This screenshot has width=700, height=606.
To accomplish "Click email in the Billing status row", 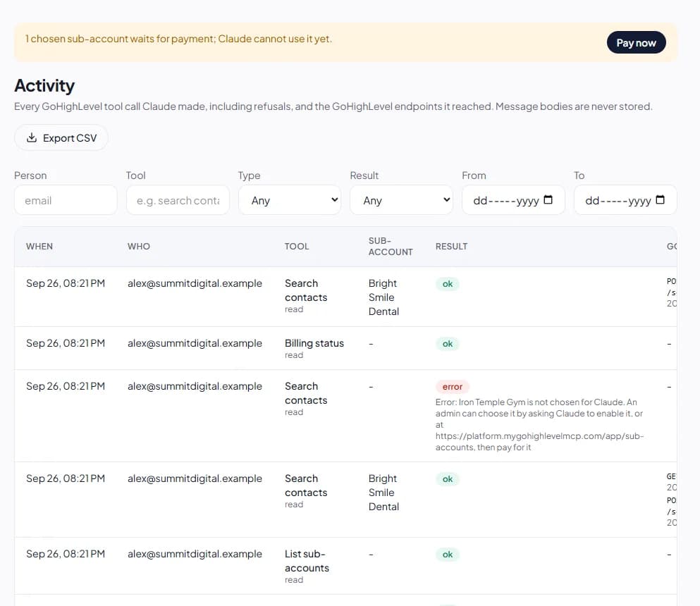I will point(195,343).
